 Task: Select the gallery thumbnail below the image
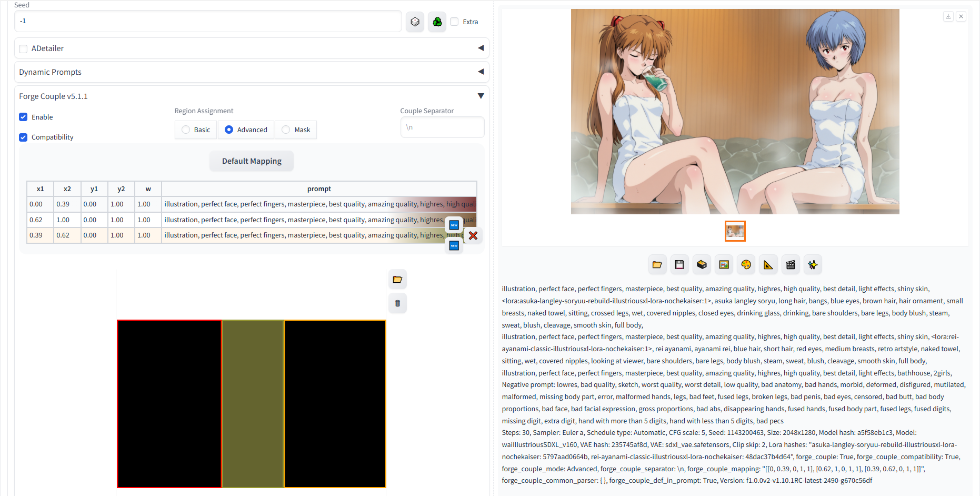tap(735, 231)
